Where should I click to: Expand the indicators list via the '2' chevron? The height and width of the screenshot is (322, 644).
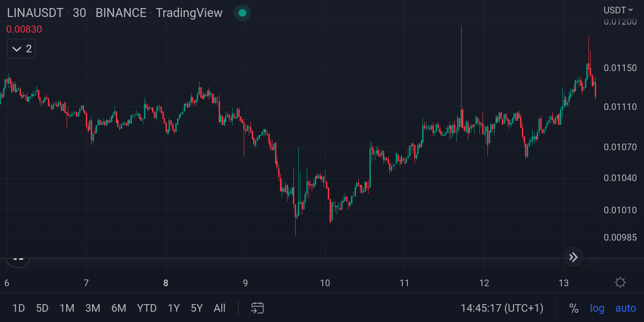pyautogui.click(x=21, y=48)
